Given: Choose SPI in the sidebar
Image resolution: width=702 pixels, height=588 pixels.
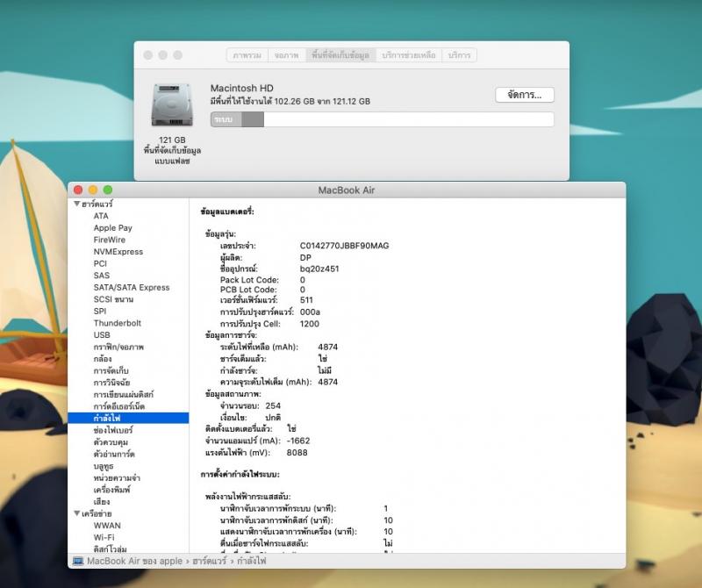Looking at the screenshot, I should (100, 312).
